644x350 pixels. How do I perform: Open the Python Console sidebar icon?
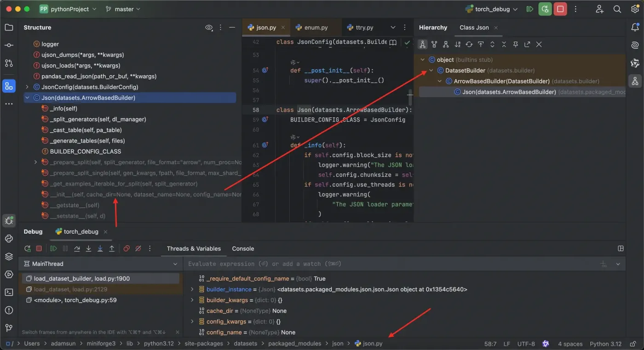coord(9,239)
